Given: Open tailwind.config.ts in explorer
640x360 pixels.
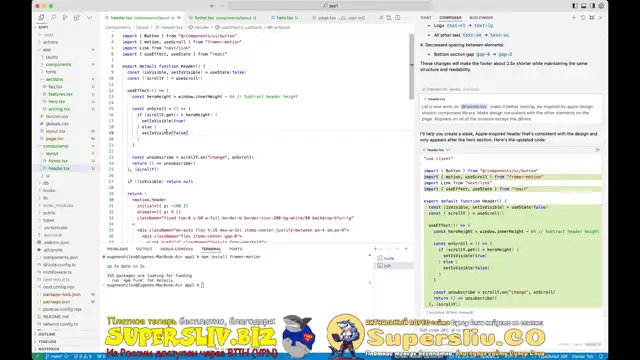Looking at the screenshot, I should pos(60,324).
